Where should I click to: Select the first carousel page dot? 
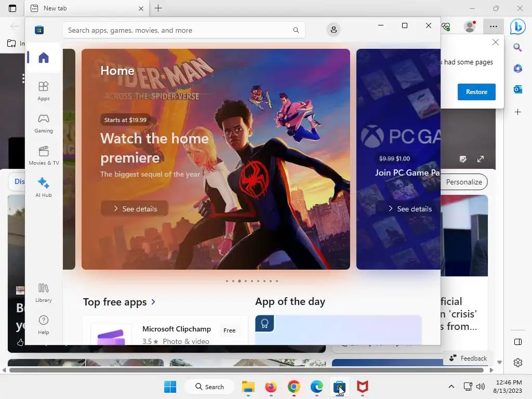pos(227,281)
